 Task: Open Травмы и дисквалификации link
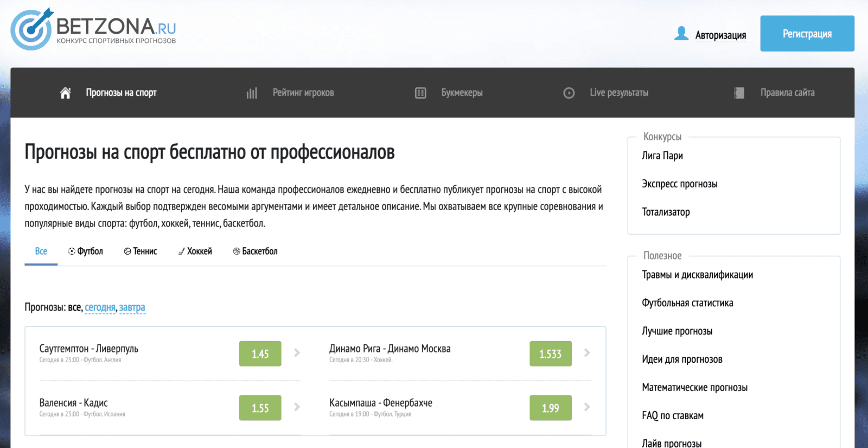click(697, 275)
